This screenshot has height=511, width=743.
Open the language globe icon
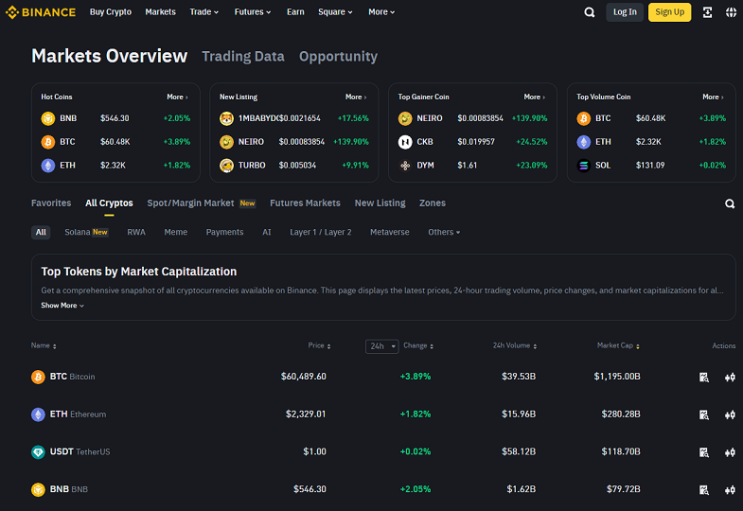[x=731, y=12]
